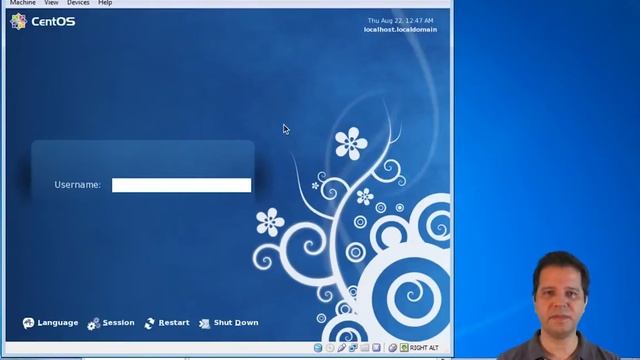
Task: Click the virtualization features status icon
Action: click(x=376, y=348)
